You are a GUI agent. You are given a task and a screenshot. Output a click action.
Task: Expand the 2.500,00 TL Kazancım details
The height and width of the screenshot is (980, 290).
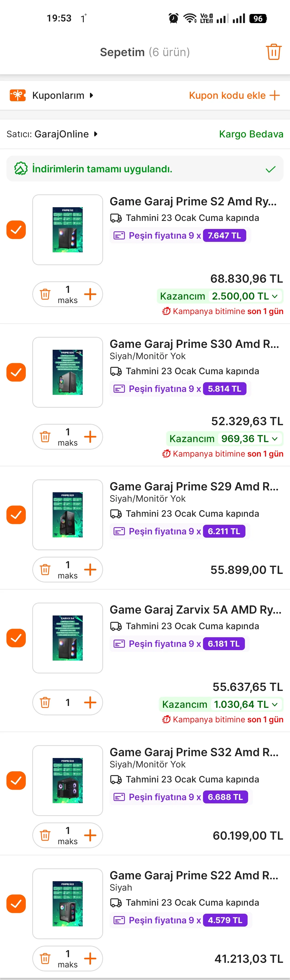click(x=220, y=296)
